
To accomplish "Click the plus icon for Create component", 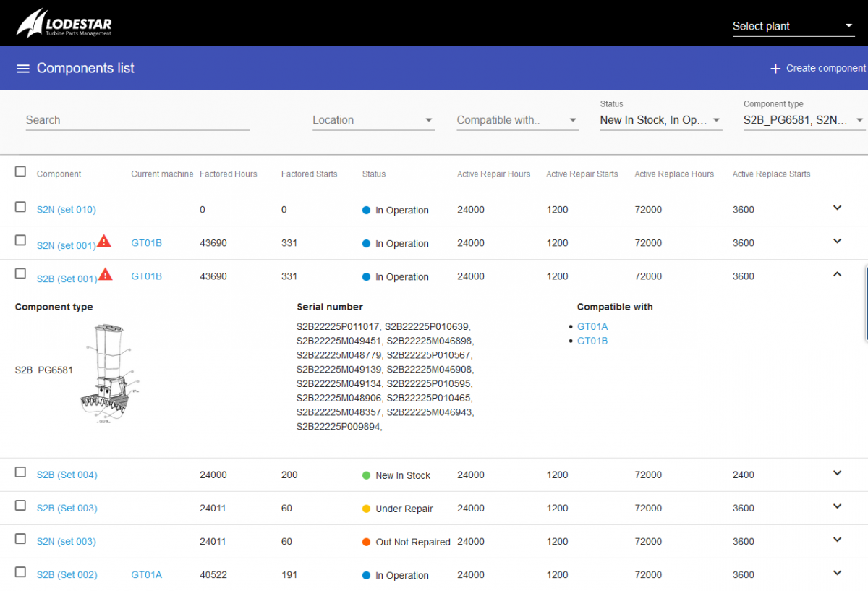I will (x=775, y=69).
